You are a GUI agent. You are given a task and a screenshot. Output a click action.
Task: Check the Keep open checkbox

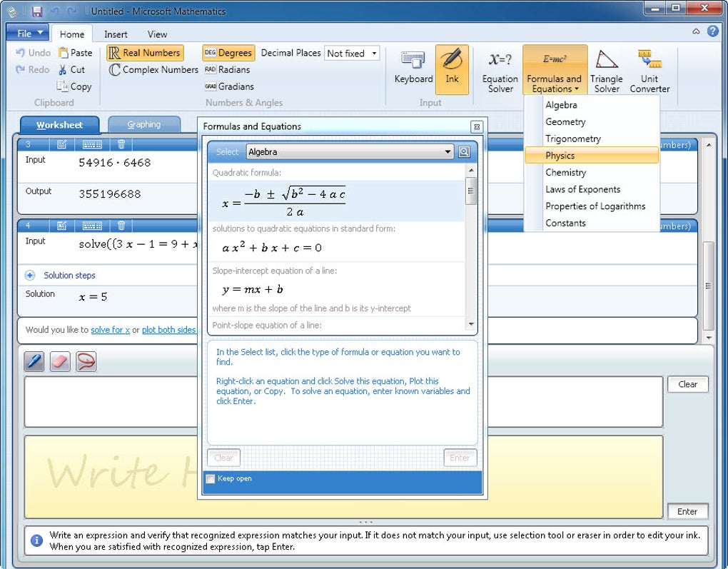point(211,479)
